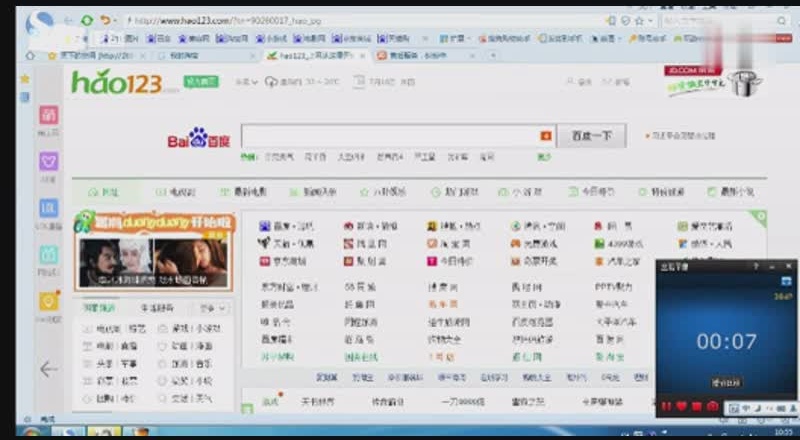Click the teal icon in the left sidebar

pyautogui.click(x=49, y=255)
